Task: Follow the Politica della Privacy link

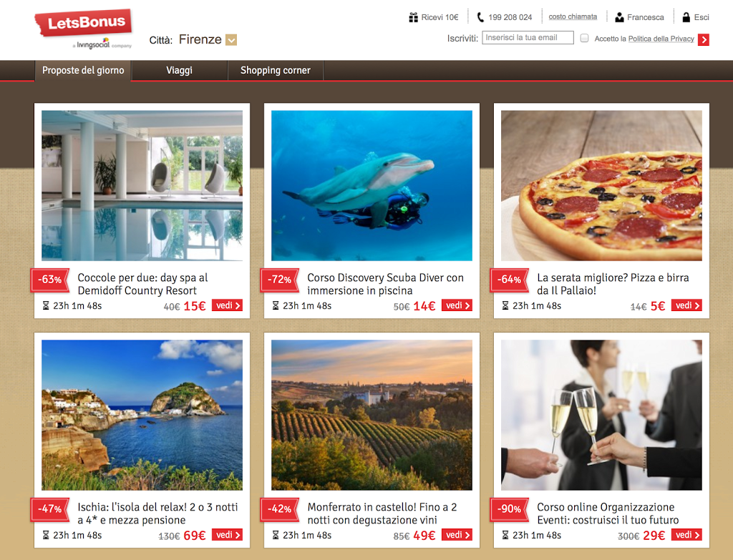Action: [x=661, y=39]
